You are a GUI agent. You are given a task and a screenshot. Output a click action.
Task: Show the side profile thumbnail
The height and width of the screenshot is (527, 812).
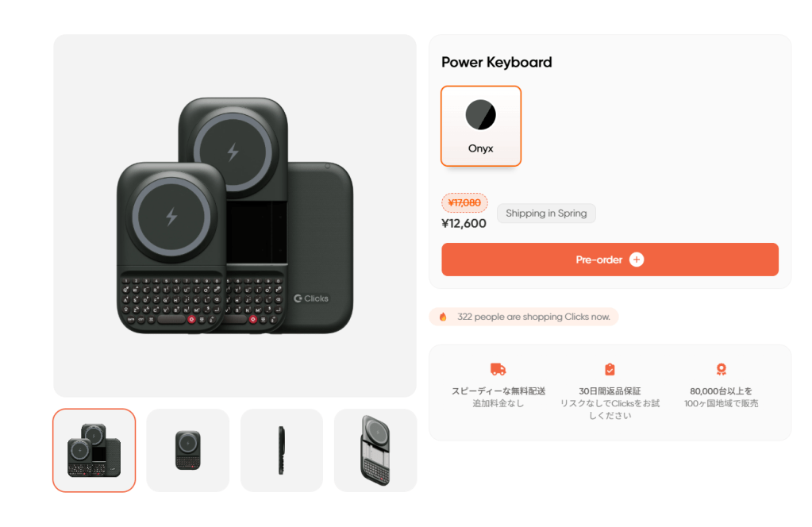pyautogui.click(x=282, y=450)
